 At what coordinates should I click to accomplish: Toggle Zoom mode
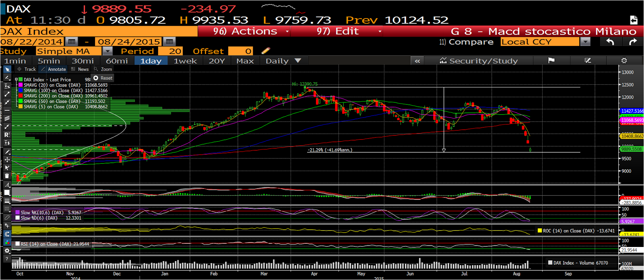[103, 69]
